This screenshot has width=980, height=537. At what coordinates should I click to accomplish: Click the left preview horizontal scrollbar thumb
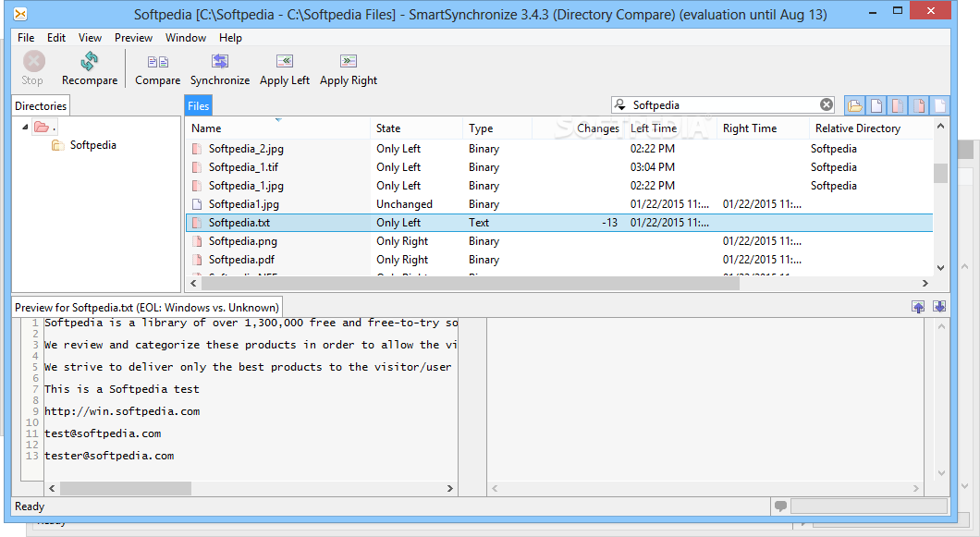(x=125, y=488)
